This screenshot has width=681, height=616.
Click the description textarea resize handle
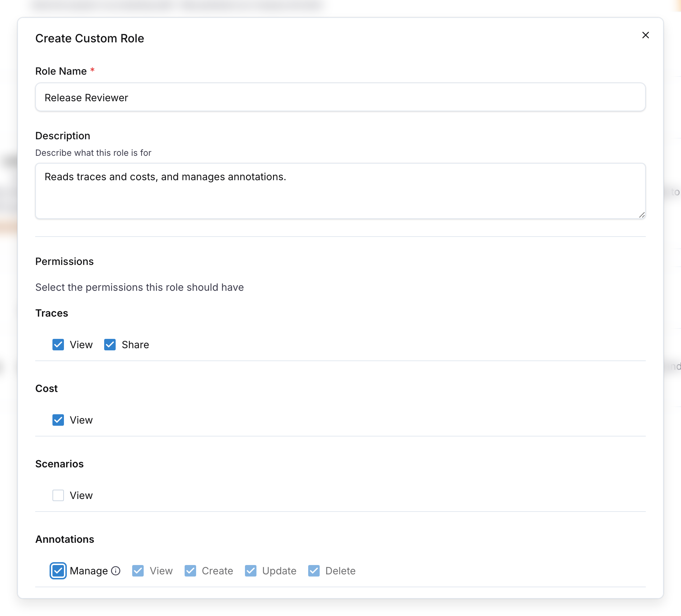(642, 215)
